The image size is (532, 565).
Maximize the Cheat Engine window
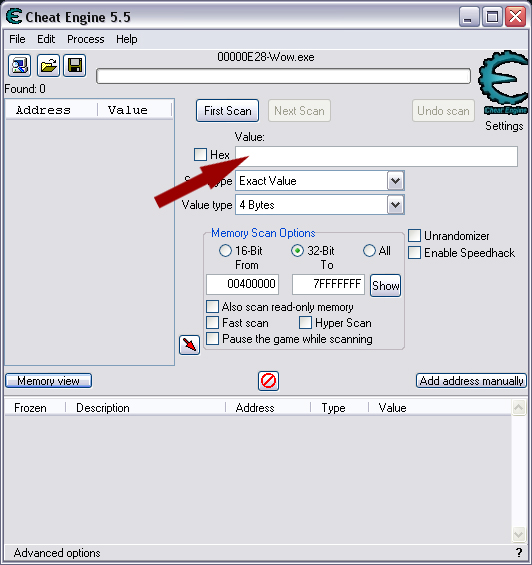tap(492, 17)
